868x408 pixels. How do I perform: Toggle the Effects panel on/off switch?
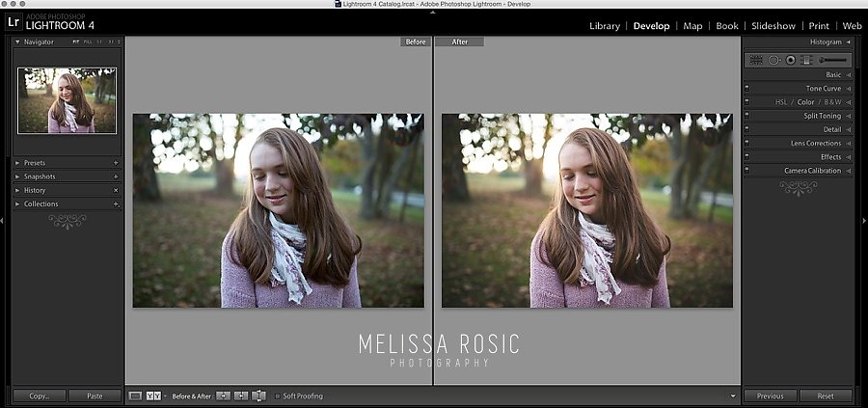pyautogui.click(x=746, y=156)
